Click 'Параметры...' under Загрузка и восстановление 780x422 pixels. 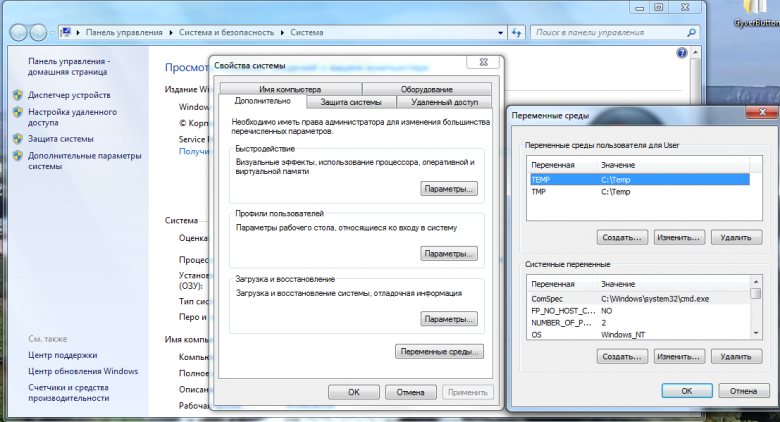[449, 319]
